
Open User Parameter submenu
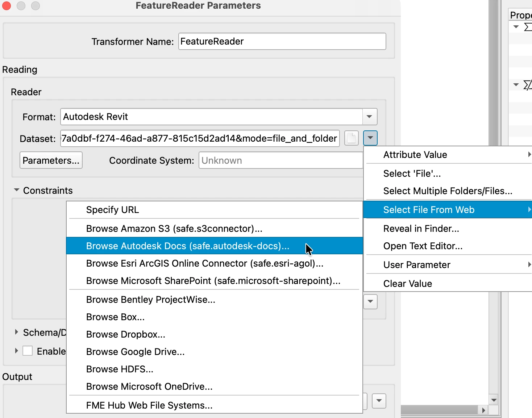point(448,265)
